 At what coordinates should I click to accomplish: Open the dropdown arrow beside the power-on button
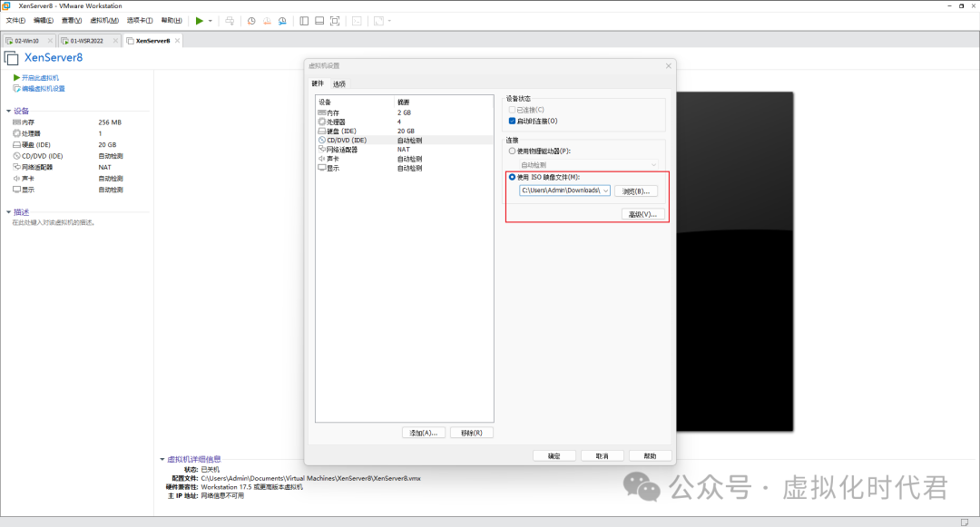[x=211, y=20]
